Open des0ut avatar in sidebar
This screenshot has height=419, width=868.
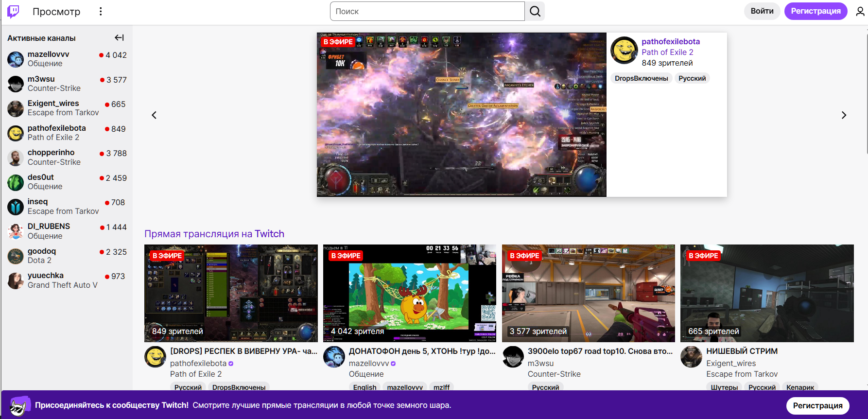pyautogui.click(x=16, y=182)
